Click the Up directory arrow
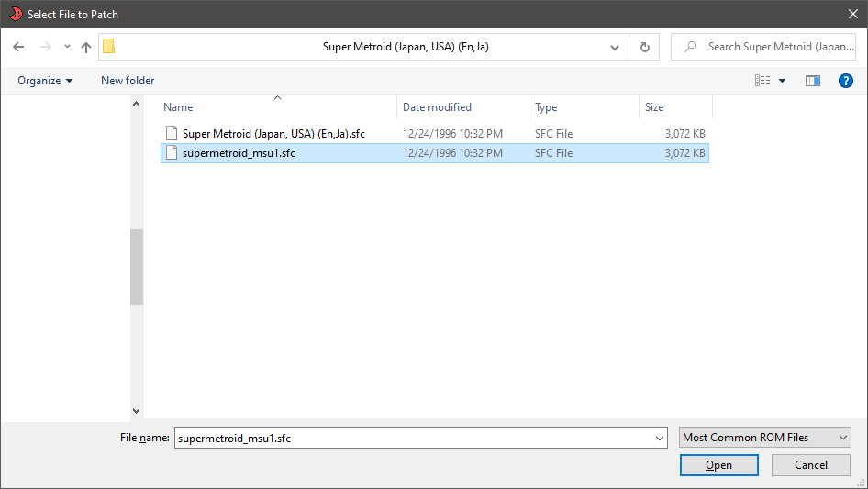The height and width of the screenshot is (489, 868). [86, 47]
